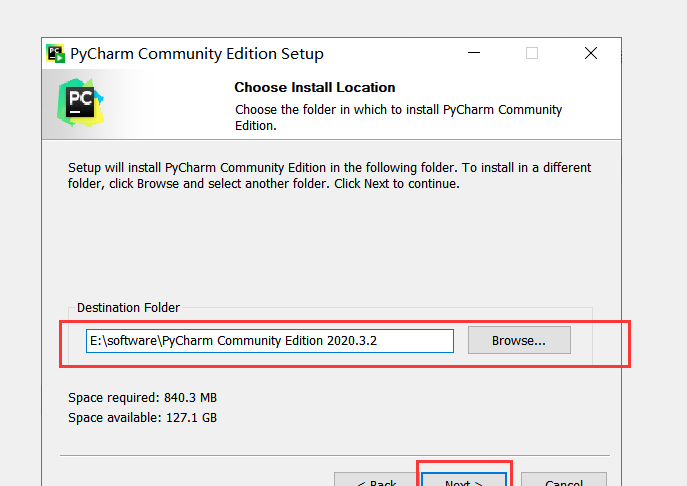Click the "Setup will install PyCharm" instruction text

coord(329,175)
